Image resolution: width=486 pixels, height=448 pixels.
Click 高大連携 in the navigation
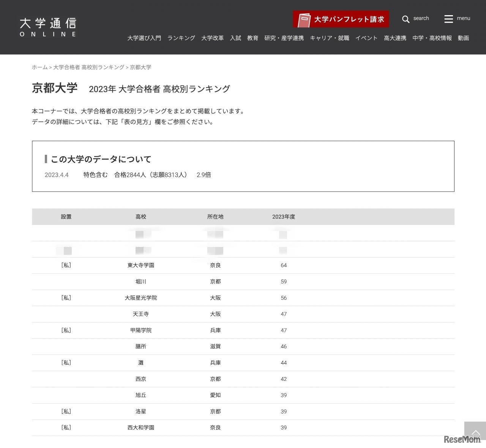[394, 38]
